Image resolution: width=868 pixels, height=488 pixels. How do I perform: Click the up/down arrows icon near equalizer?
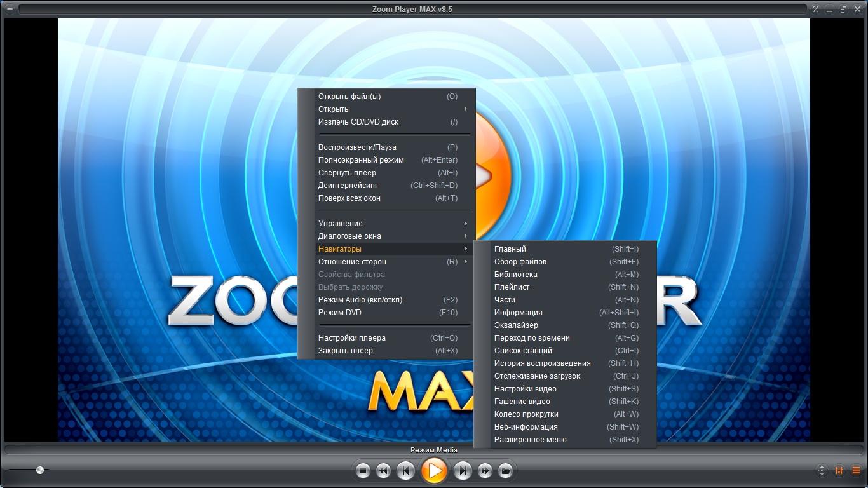click(x=822, y=471)
